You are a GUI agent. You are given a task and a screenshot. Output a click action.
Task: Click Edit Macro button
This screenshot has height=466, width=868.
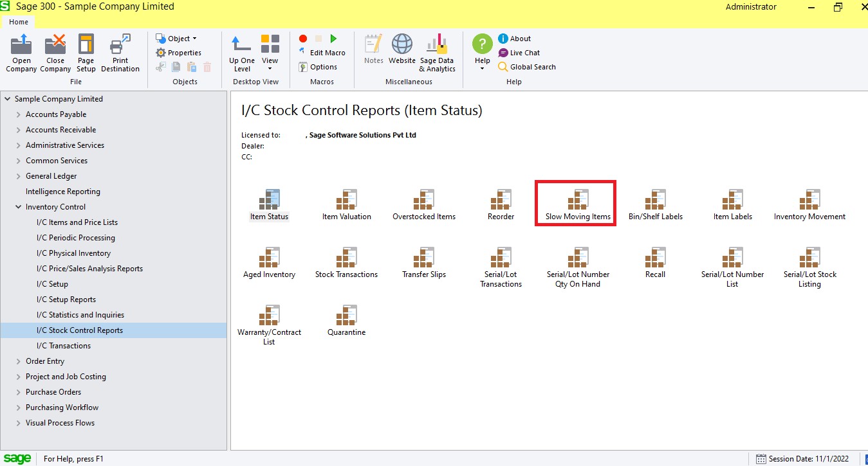[x=322, y=53]
